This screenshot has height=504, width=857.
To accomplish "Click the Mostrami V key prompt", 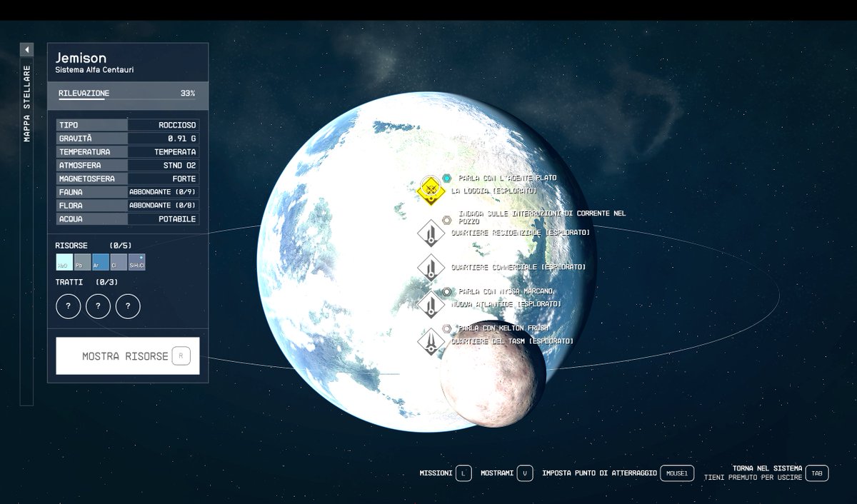I will pyautogui.click(x=507, y=473).
